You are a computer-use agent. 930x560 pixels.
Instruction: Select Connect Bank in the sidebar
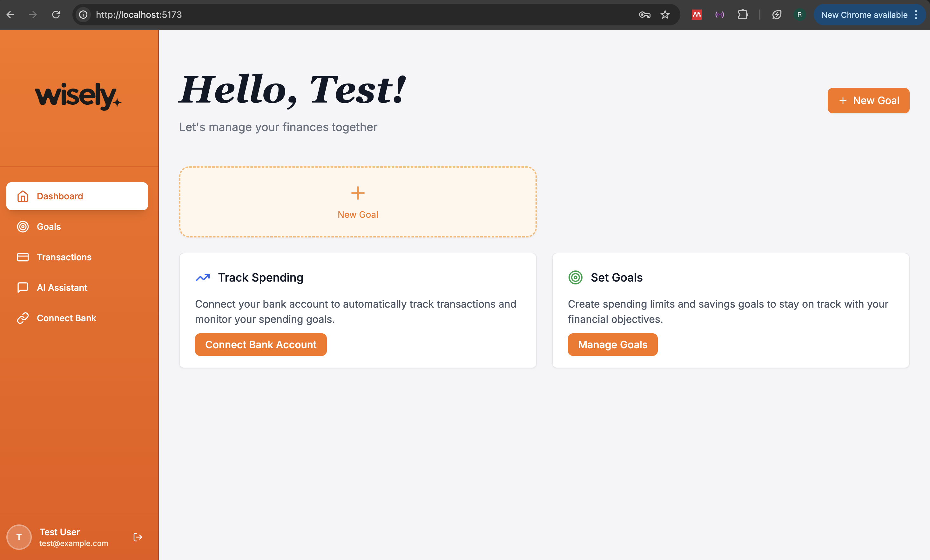click(x=66, y=318)
